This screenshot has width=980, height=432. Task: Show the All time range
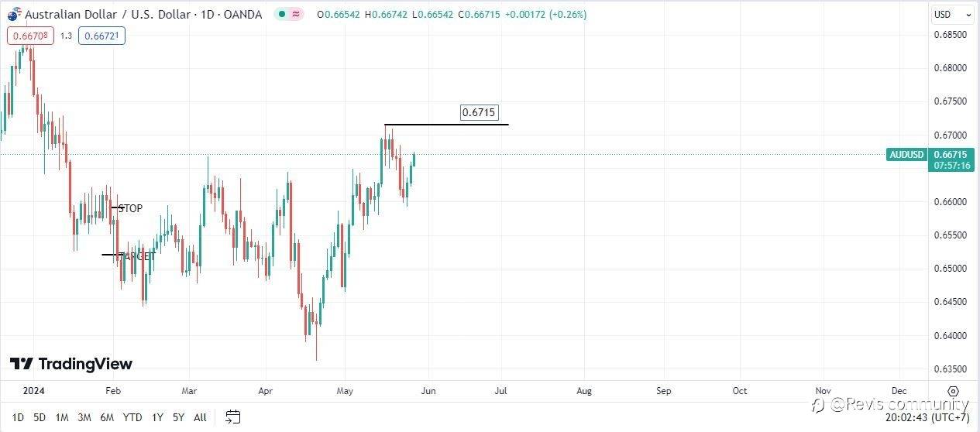pyautogui.click(x=200, y=417)
